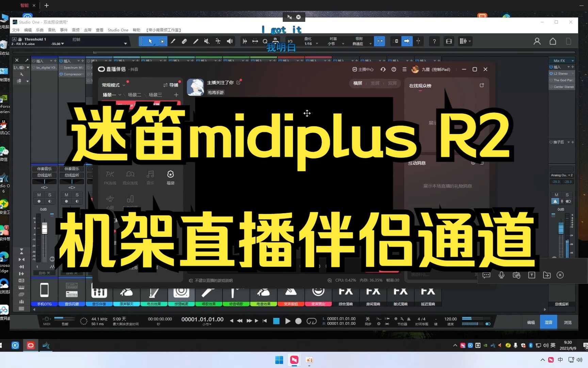Select the Paint pencil tool
This screenshot has height=368, width=588.
pos(173,41)
